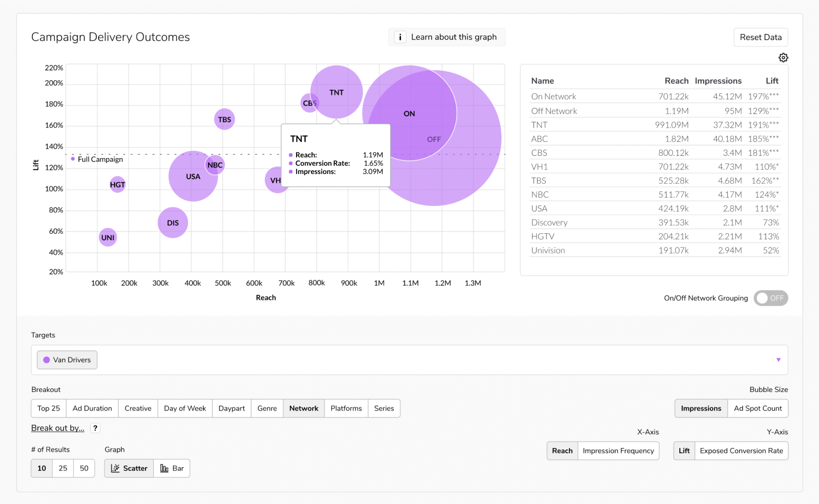
Task: Select the NBC bubble in chart
Action: 215,165
